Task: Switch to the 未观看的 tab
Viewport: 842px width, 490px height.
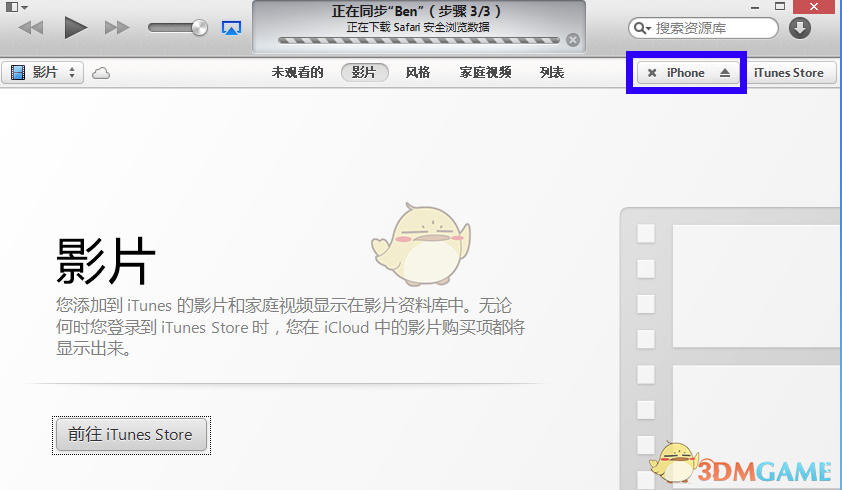Action: coord(297,73)
